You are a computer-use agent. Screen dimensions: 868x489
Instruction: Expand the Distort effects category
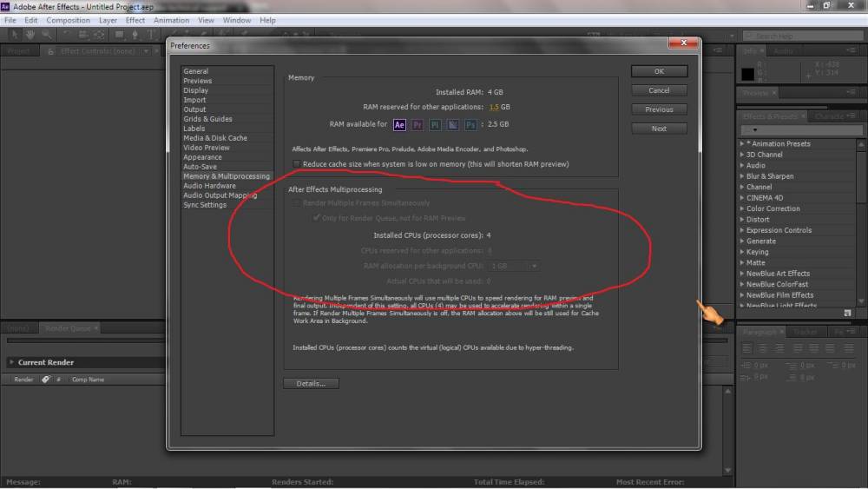click(x=742, y=219)
